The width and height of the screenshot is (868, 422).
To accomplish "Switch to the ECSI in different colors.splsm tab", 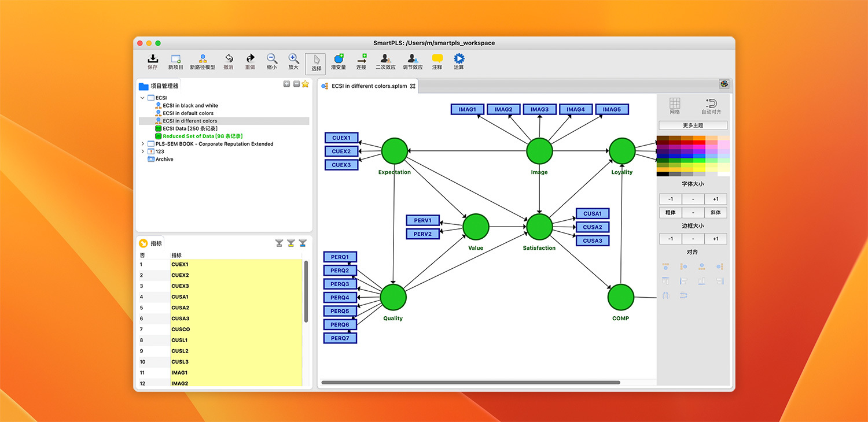I will click(368, 85).
